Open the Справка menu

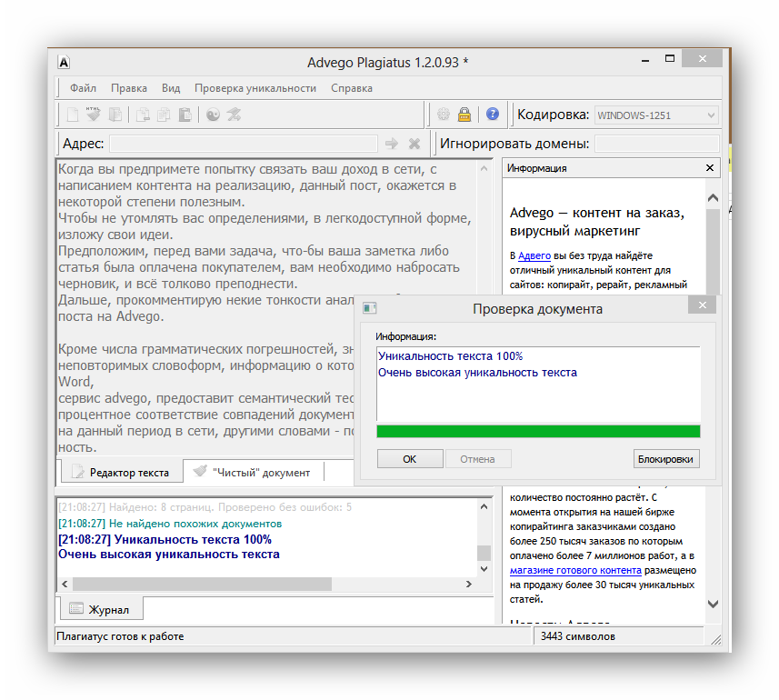pos(352,88)
